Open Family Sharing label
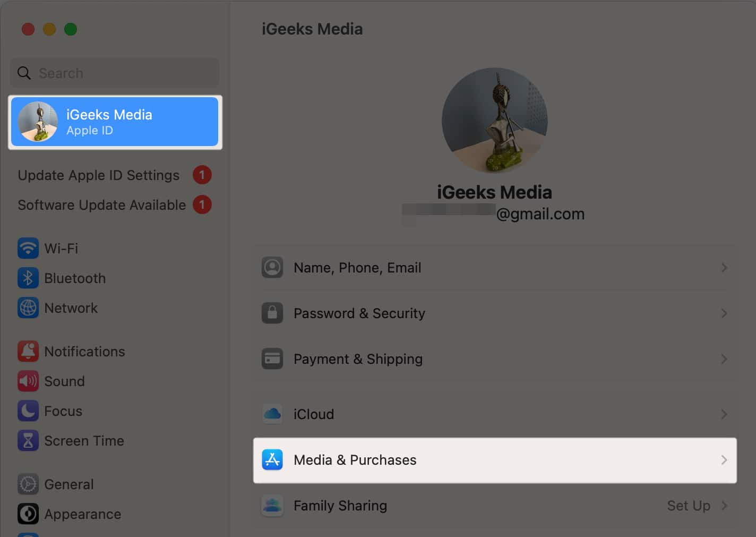Image resolution: width=756 pixels, height=537 pixels. click(340, 505)
